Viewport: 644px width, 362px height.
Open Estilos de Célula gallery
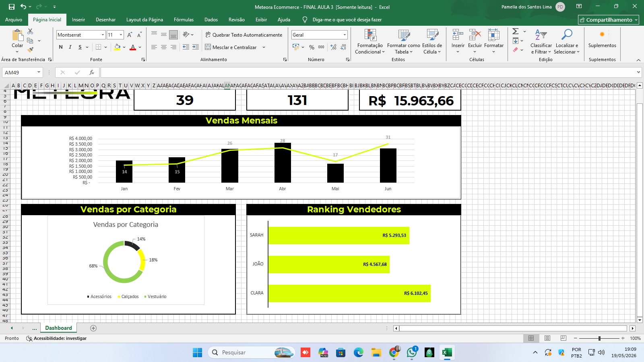tap(432, 41)
